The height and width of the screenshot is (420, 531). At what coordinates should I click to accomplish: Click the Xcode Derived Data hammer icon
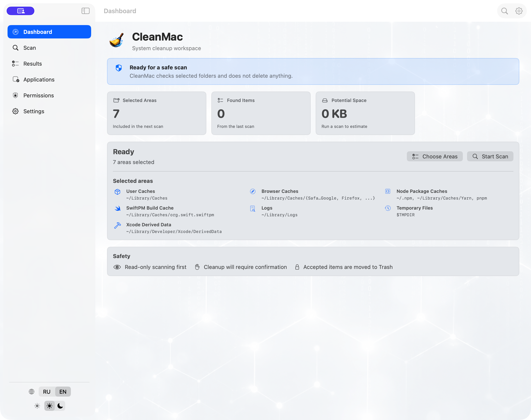click(x=117, y=225)
